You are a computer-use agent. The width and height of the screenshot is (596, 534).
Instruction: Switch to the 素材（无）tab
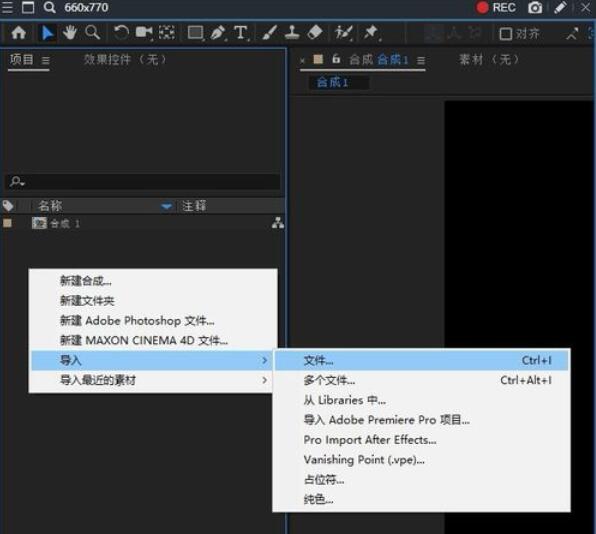(x=489, y=59)
